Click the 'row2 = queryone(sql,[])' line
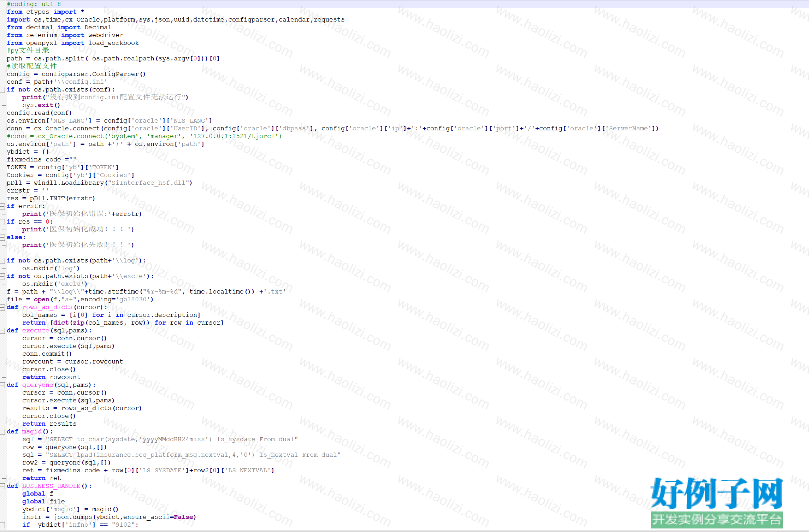809x532 pixels. point(66,463)
